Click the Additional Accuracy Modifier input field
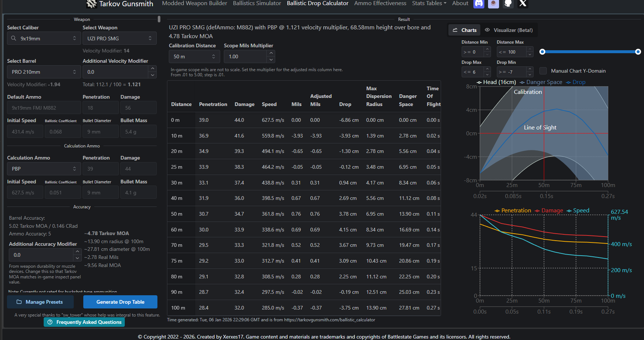Viewport: 644px width, 340px height. (41, 255)
